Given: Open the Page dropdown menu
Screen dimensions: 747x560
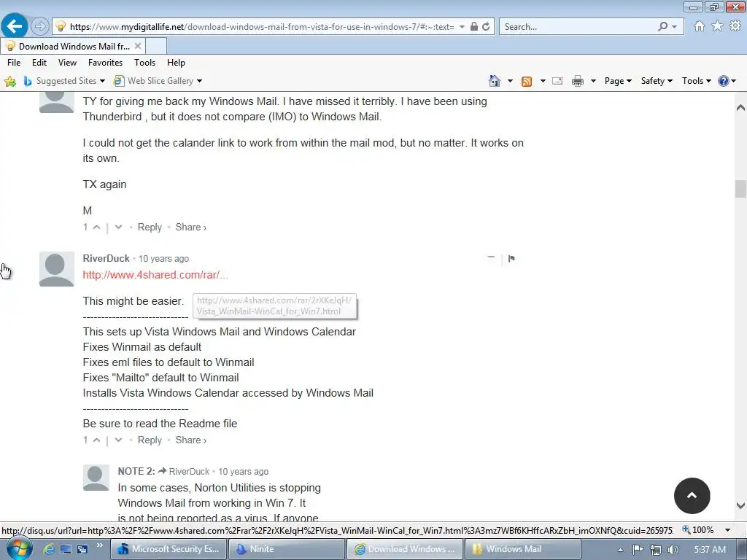Looking at the screenshot, I should point(618,81).
